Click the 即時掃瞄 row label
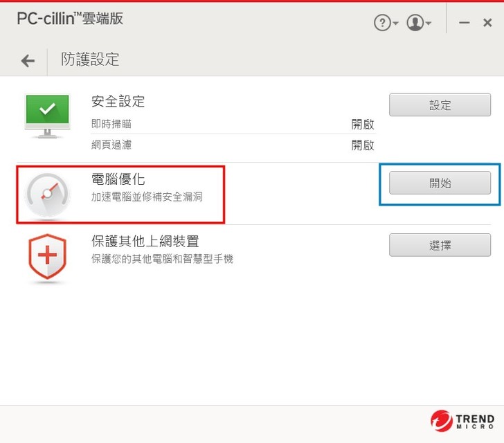This screenshot has width=504, height=443. click(x=111, y=124)
